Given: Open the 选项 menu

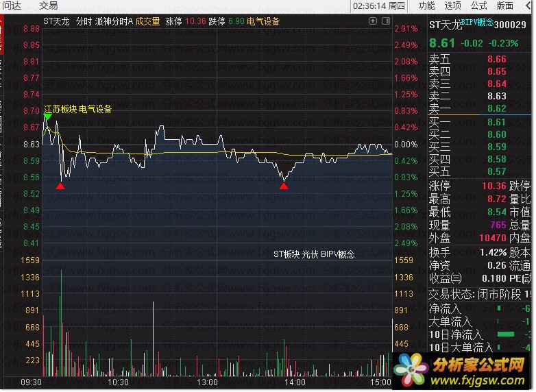Looking at the screenshot, I should pos(453,5).
